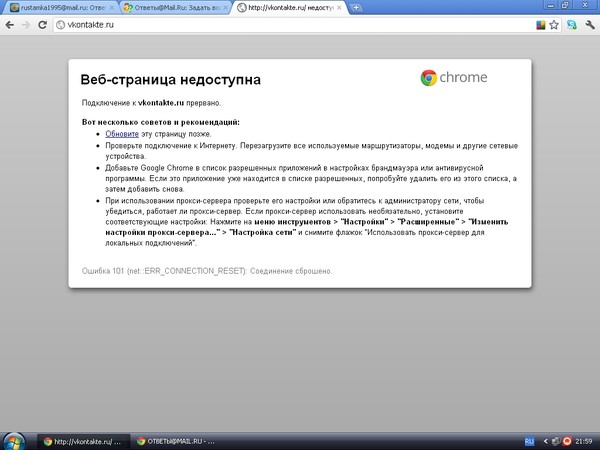Click the bold text vkontakte.ru in the message
Screen dimensions: 600x450
click(161, 103)
